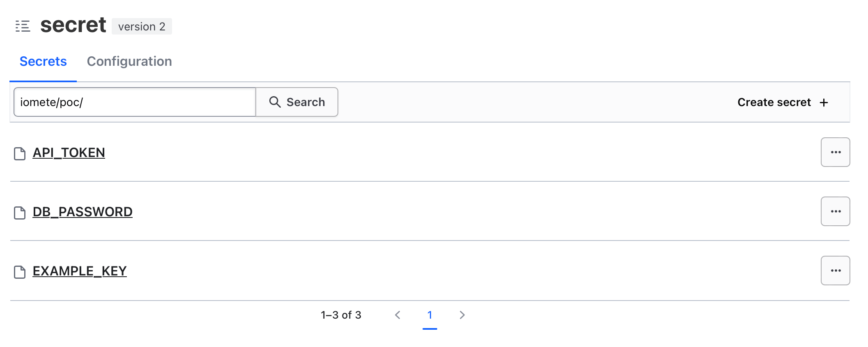Open the ellipsis menu for DB_PASSWORD
Viewport: 868px width, 347px height.
(836, 211)
